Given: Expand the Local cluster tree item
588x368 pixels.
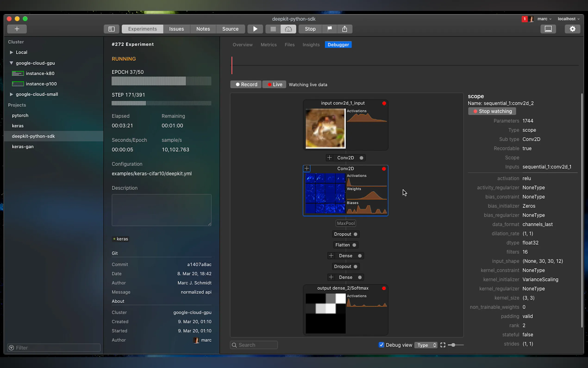Looking at the screenshot, I should (11, 52).
